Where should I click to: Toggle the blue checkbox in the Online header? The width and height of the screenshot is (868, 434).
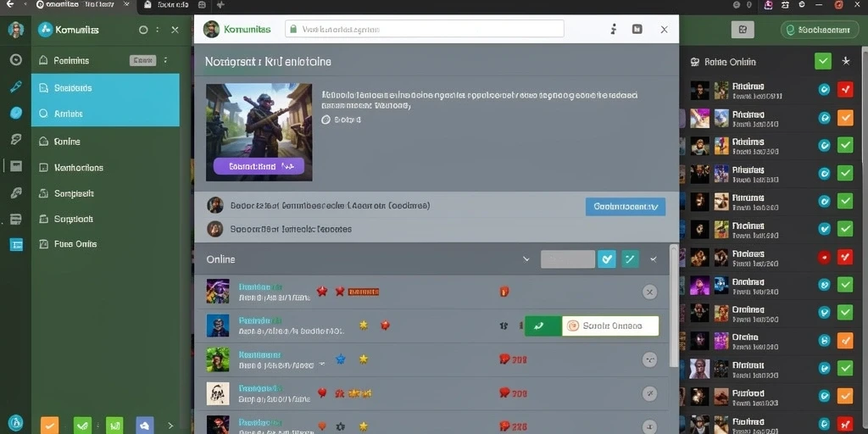[x=607, y=259]
